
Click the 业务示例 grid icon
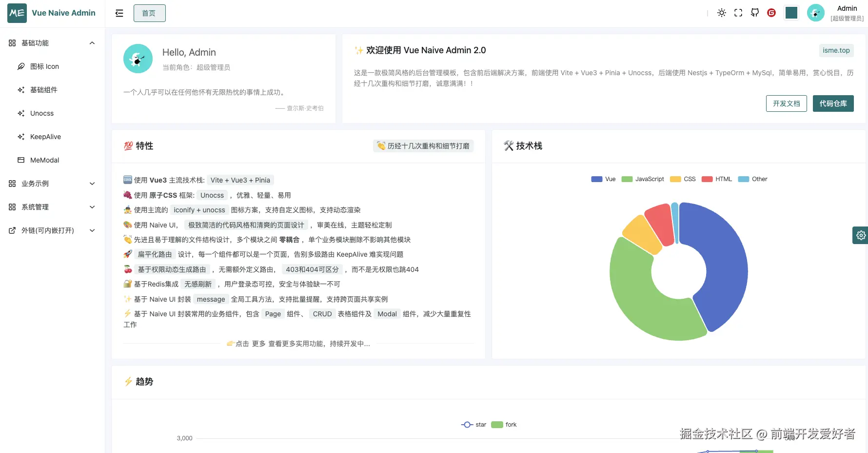(12, 184)
